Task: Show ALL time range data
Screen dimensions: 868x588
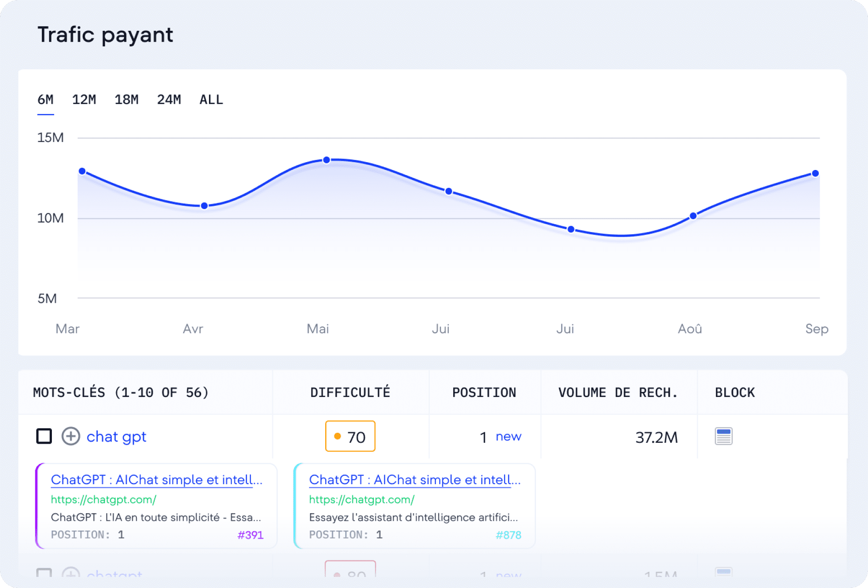Action: [x=211, y=100]
